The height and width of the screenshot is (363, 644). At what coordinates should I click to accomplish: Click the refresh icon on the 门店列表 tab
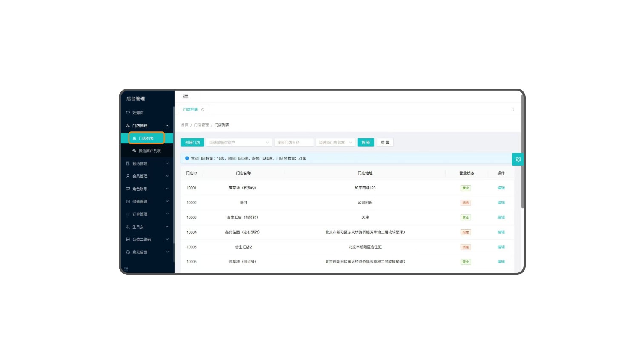click(203, 110)
